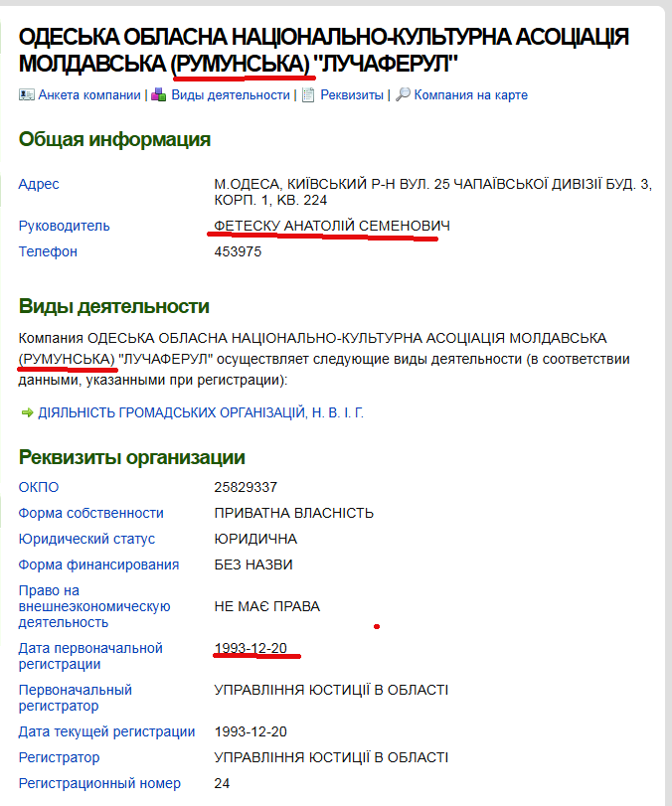This screenshot has width=672, height=806.
Task: Click the colored blocks icon before Виды деятельности
Action: pos(159,95)
